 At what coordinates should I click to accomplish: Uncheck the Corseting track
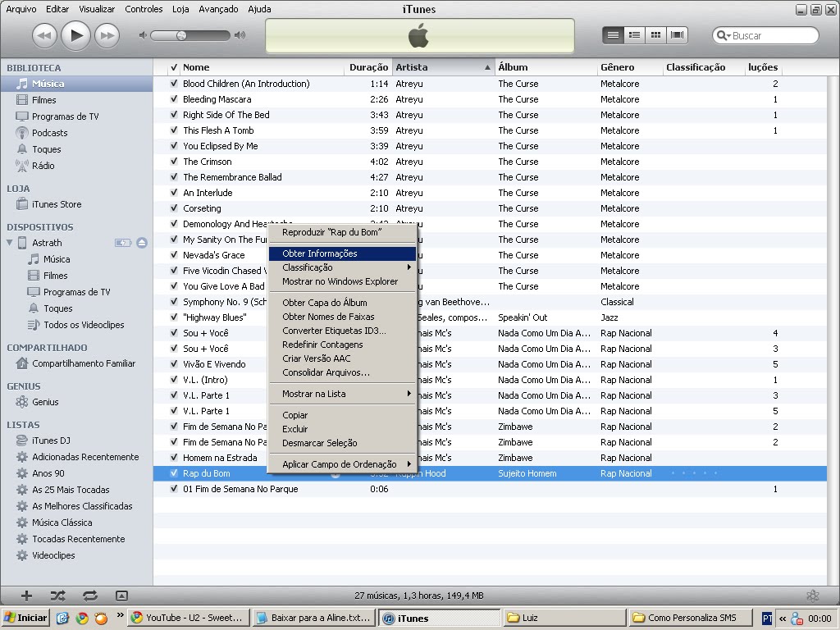(174, 208)
